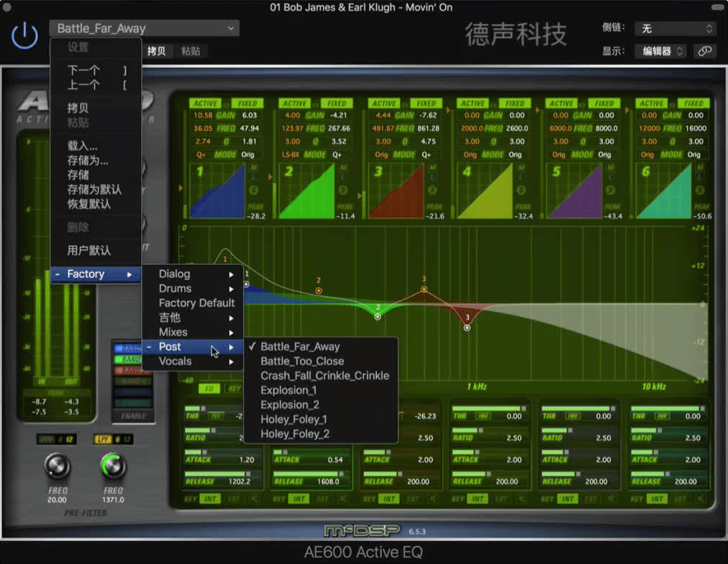Click band 5 solo circle icon
The image size is (728, 564).
611,190
